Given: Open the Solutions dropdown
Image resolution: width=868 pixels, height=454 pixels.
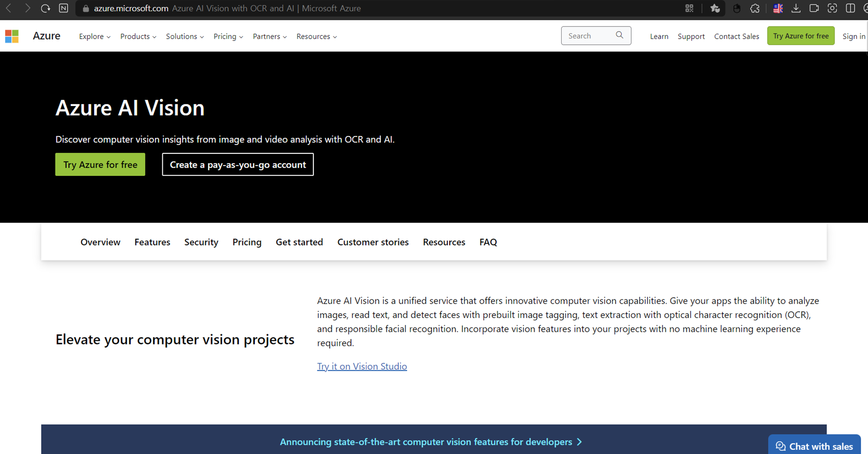Looking at the screenshot, I should 184,36.
